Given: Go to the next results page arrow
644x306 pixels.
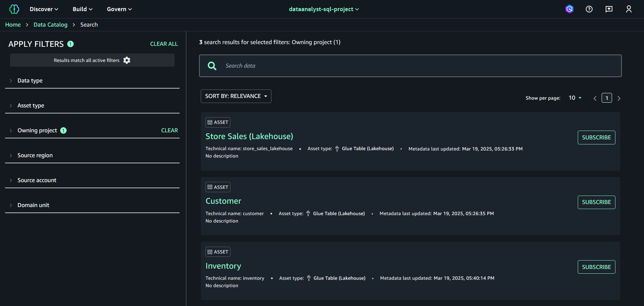Looking at the screenshot, I should (x=619, y=98).
